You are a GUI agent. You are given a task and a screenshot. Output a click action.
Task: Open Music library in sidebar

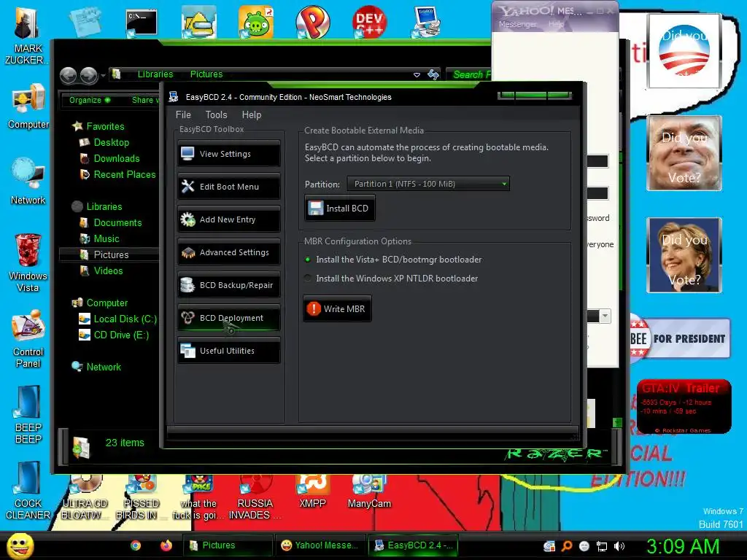99,239
